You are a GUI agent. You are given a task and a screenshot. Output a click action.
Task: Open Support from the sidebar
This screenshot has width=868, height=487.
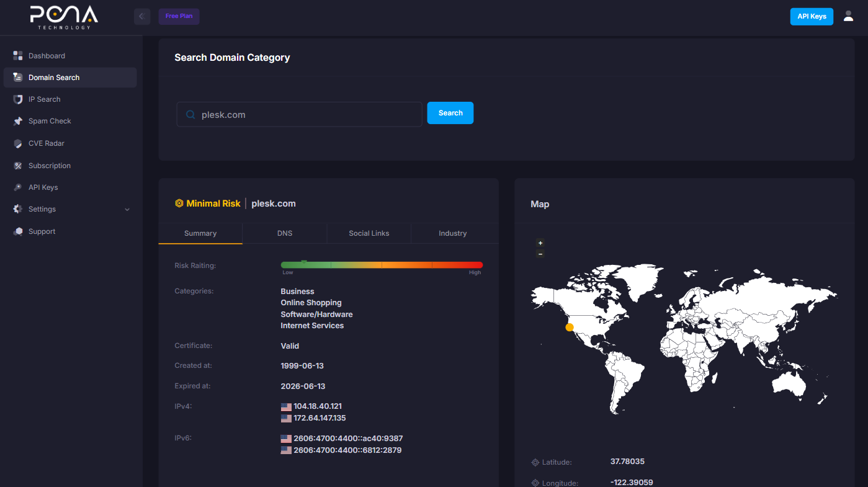coord(70,231)
